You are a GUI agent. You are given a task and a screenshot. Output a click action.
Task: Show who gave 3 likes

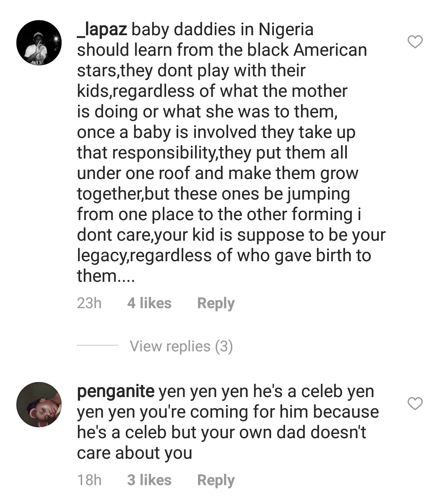(149, 480)
